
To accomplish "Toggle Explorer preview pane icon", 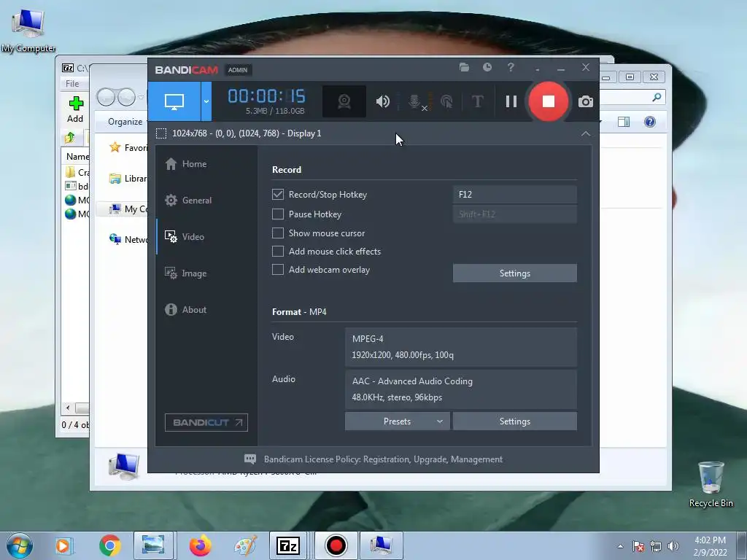I will click(x=624, y=122).
